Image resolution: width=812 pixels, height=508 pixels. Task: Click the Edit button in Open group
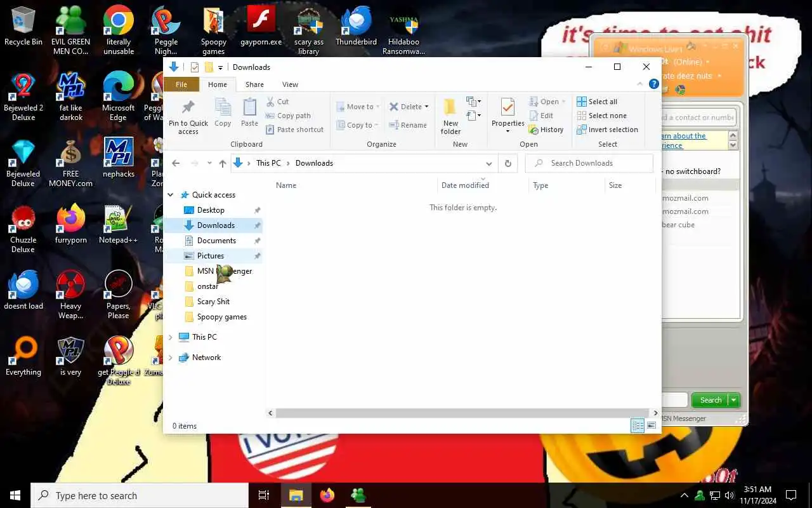click(x=541, y=116)
